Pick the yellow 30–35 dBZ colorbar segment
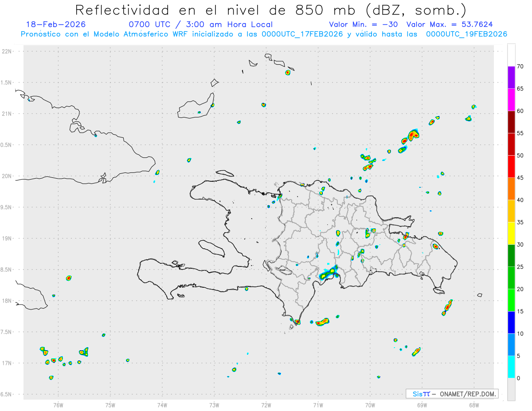Image resolution: width=532 pixels, height=411 pixels. pos(511,233)
